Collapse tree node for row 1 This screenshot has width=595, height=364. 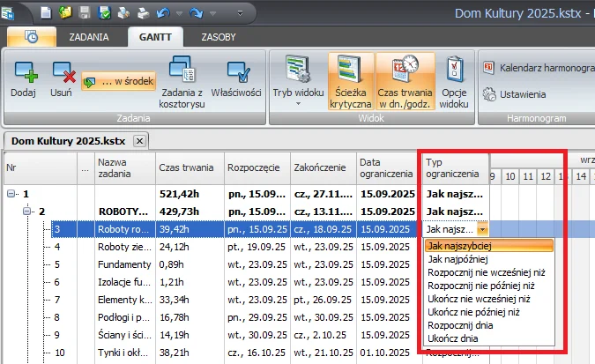11,194
